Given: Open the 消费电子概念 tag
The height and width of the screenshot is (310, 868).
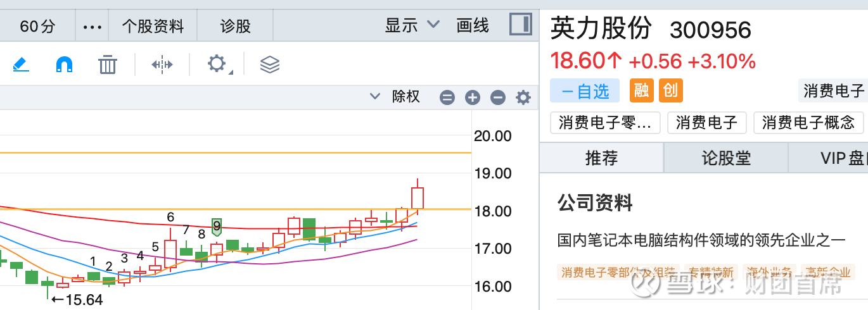Looking at the screenshot, I should point(808,123).
